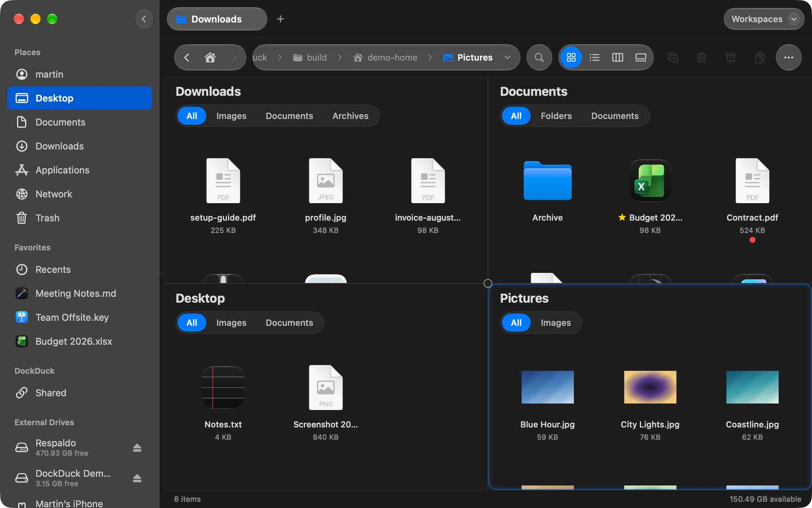812x508 pixels.
Task: Click the copy documents toolbar icon
Action: [x=759, y=57]
